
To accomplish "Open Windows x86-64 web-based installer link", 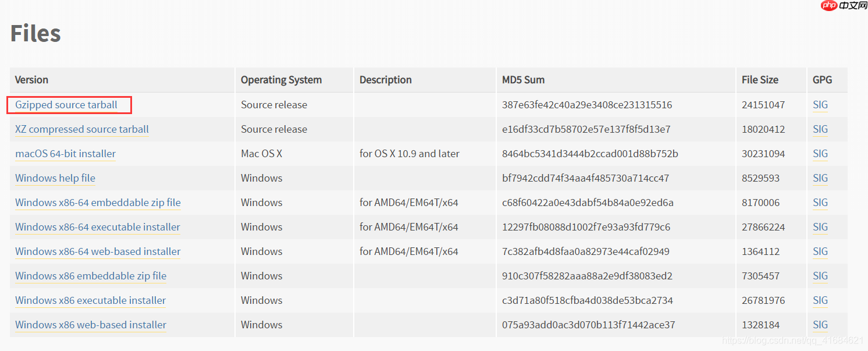I will 98,251.
